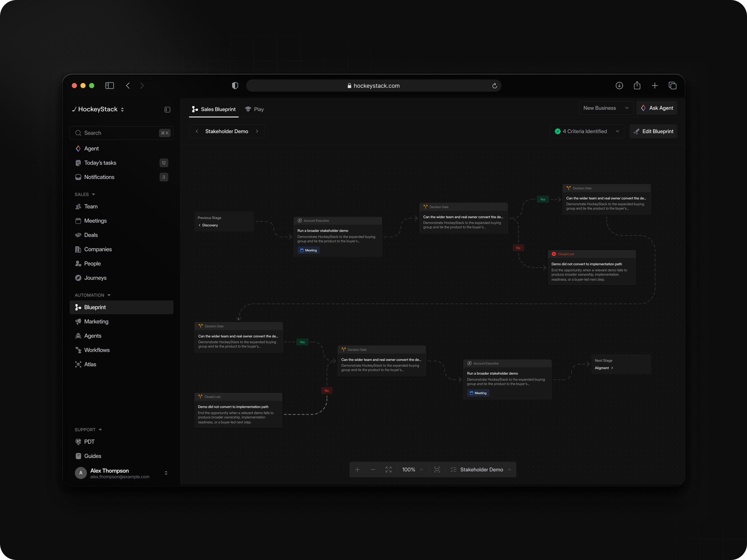
Task: Open the Stakeholder Demo stage list at bottom
Action: [x=481, y=469]
